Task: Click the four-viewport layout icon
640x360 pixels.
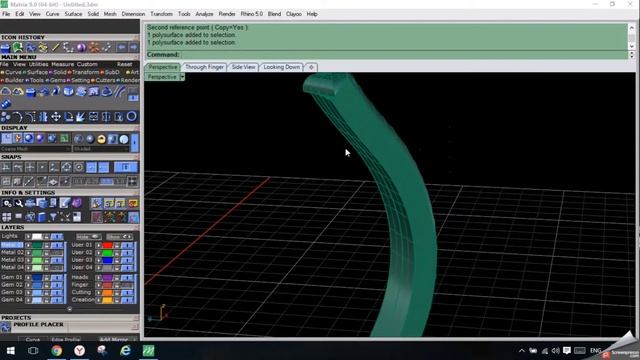Action: pyautogui.click(x=7, y=217)
